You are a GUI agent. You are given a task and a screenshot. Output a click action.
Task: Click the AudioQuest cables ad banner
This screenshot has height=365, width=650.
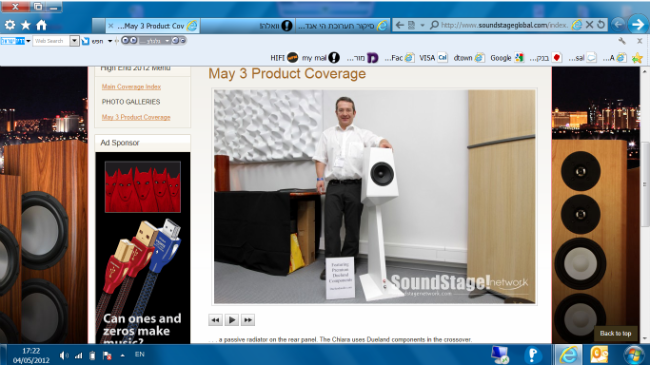point(143,248)
